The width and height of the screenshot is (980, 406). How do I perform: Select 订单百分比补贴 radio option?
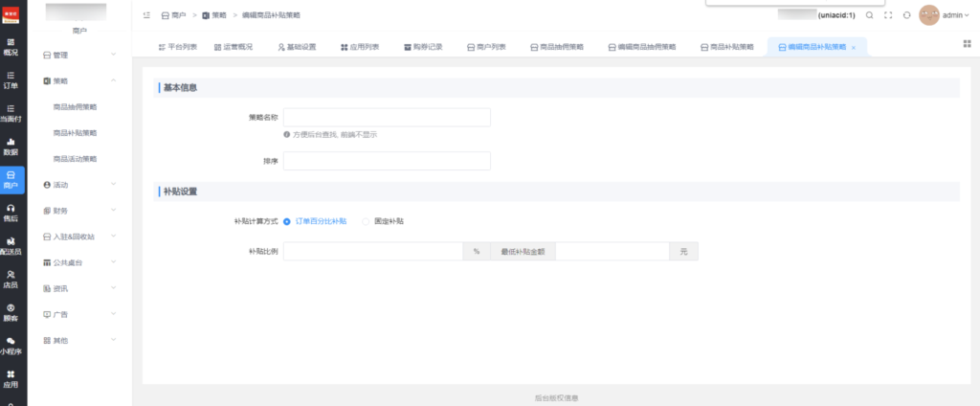click(316, 221)
